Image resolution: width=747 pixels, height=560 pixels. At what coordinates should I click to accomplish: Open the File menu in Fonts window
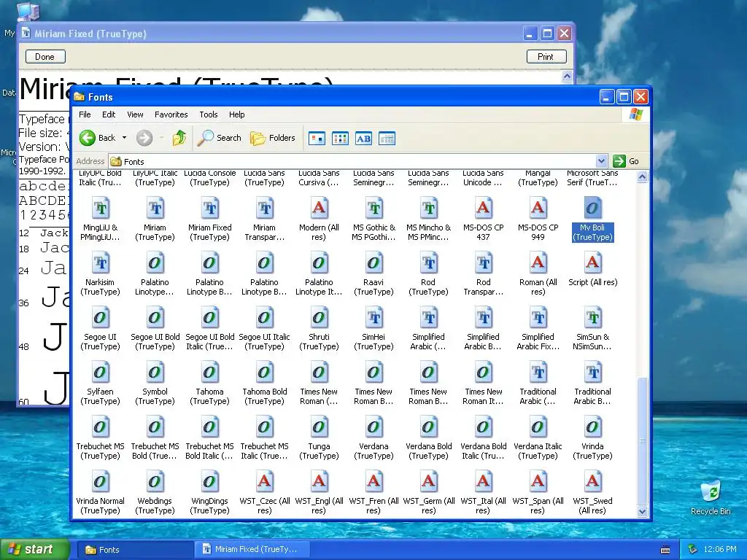tap(85, 114)
